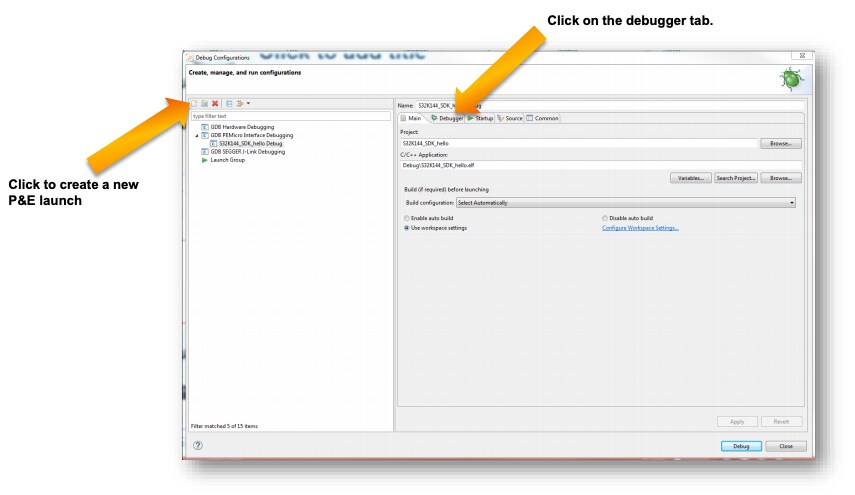Delete selected launch configuration with red X
Screen dimensions: 855x495
point(215,103)
